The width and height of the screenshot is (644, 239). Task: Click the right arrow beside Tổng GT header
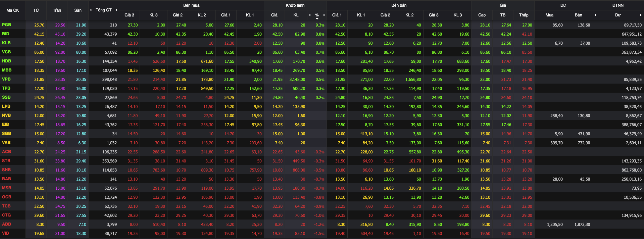116,10
